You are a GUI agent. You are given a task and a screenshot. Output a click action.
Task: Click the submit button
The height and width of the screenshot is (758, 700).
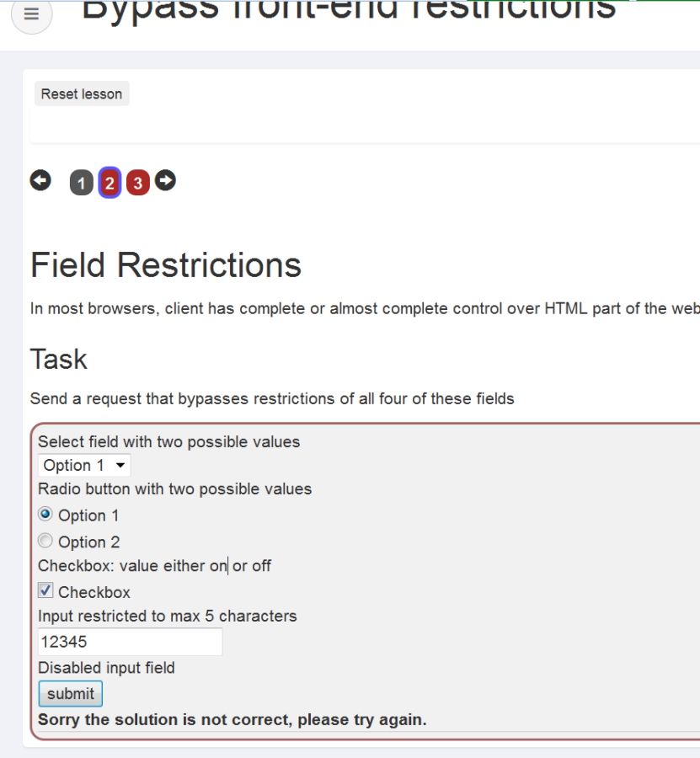coord(71,694)
